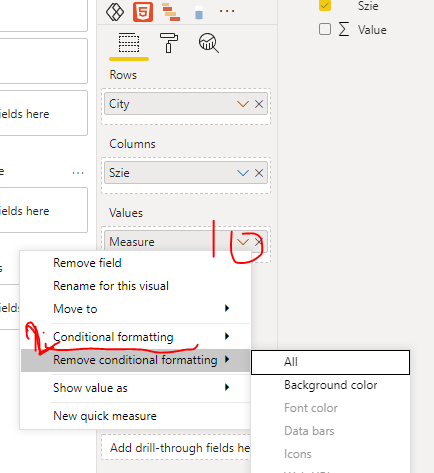
Task: Choose Remove field in context menu
Action: point(135,263)
